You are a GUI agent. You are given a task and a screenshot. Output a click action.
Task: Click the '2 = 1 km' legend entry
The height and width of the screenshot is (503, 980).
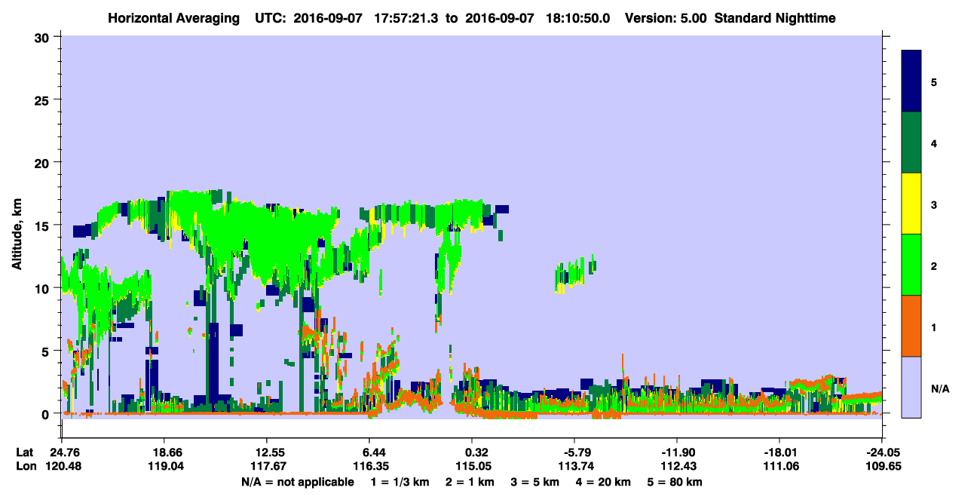470,482
